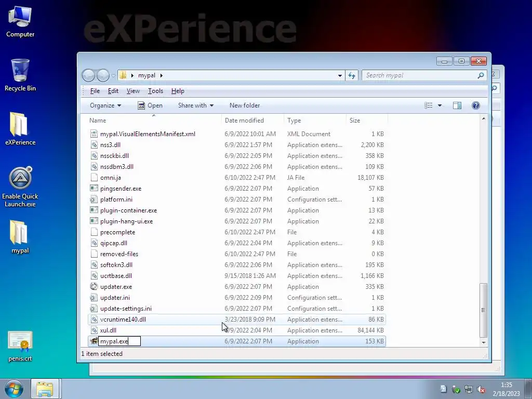Open the Organize dropdown
Viewport: 532px width, 399px height.
(105, 105)
